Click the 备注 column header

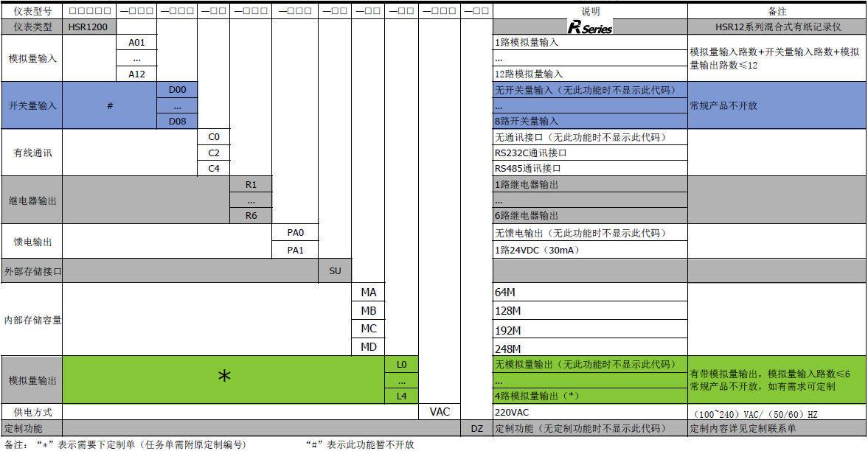pyautogui.click(x=777, y=11)
